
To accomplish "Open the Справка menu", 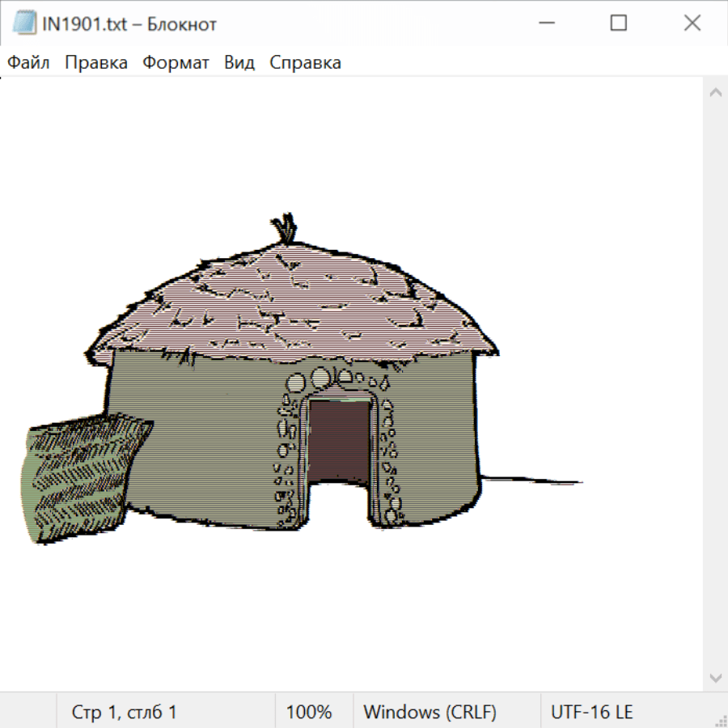I will coord(305,63).
